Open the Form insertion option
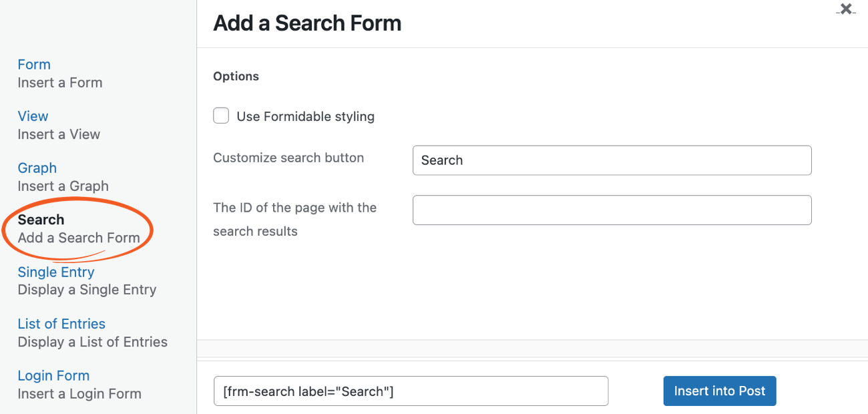 [34, 64]
